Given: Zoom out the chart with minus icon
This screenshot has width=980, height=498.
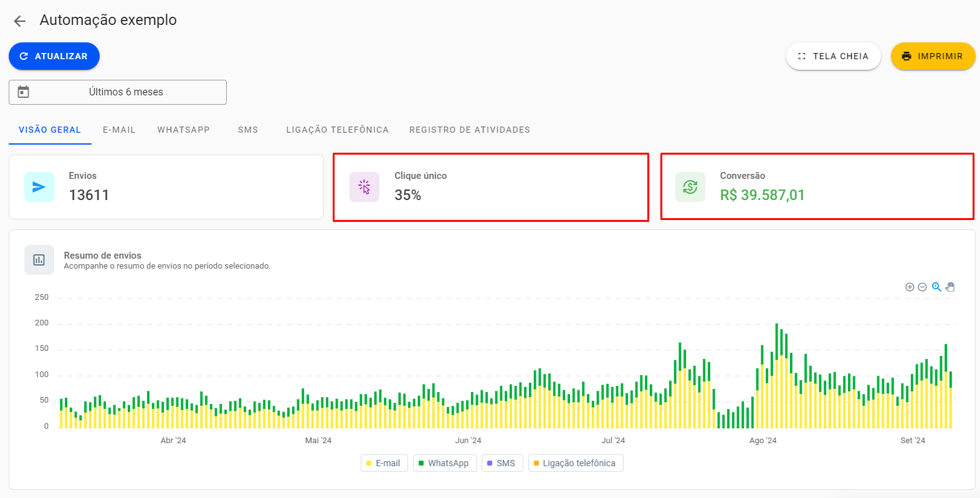Looking at the screenshot, I should click(922, 287).
